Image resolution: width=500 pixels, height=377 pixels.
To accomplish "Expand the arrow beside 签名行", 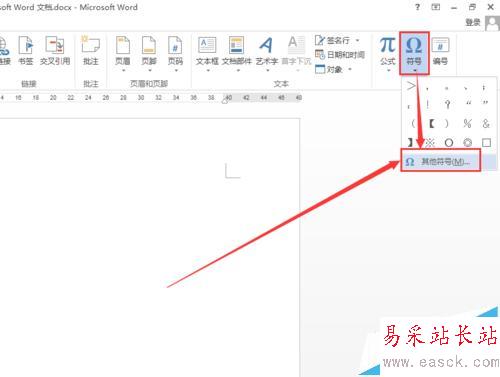I will pyautogui.click(x=358, y=40).
